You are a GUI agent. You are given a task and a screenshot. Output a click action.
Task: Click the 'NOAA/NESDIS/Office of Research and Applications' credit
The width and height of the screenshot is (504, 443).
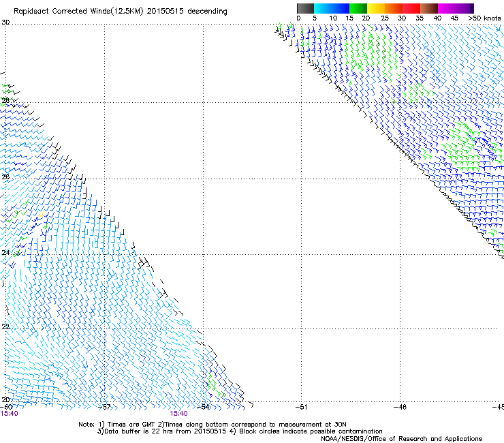point(401,439)
